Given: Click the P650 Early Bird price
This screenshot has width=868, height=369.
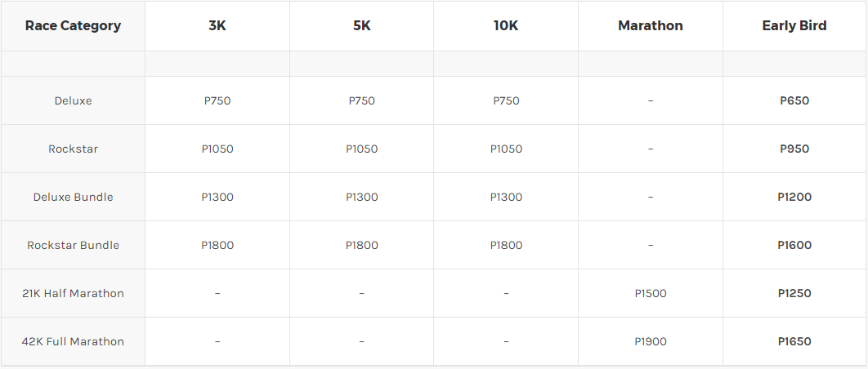Looking at the screenshot, I should point(794,100).
